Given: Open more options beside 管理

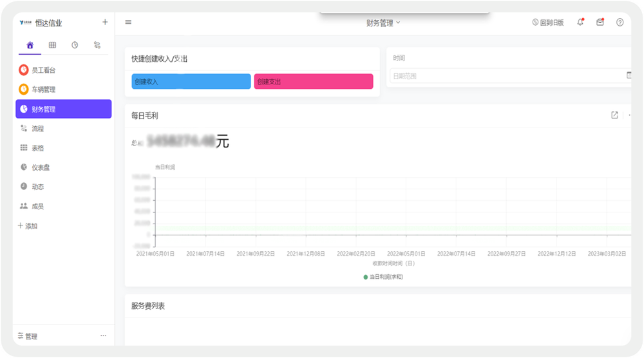Looking at the screenshot, I should click(103, 336).
